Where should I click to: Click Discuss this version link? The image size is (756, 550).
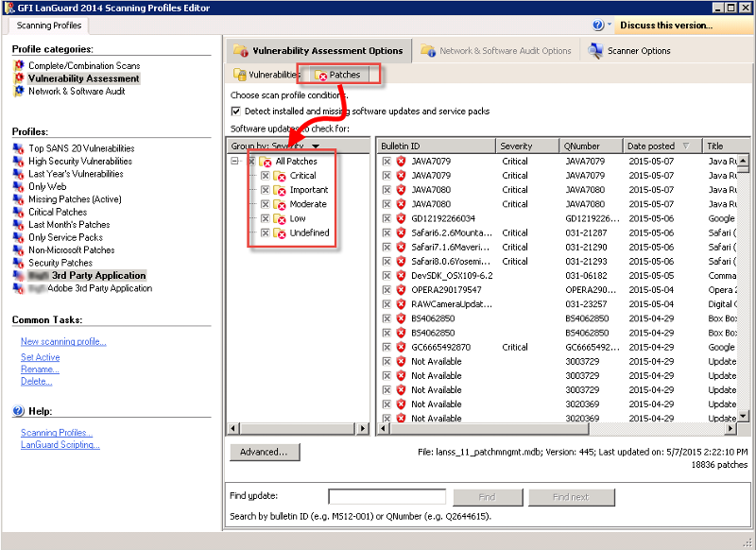(666, 26)
